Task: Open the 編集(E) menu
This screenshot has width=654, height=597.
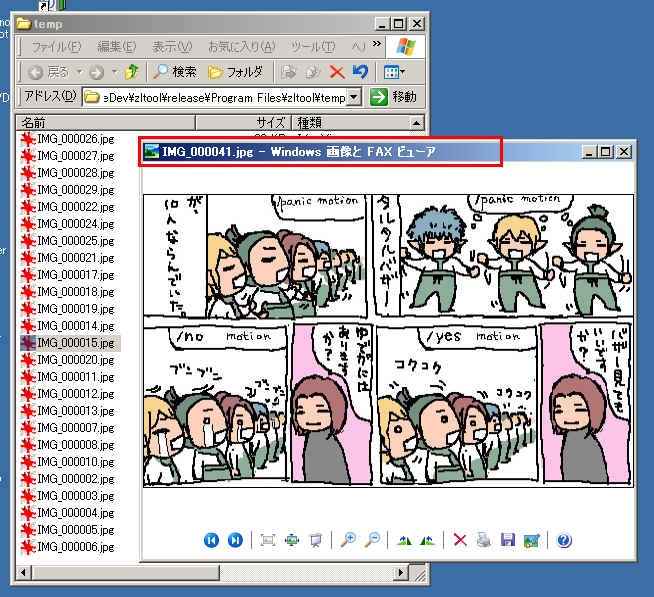Action: [117, 47]
